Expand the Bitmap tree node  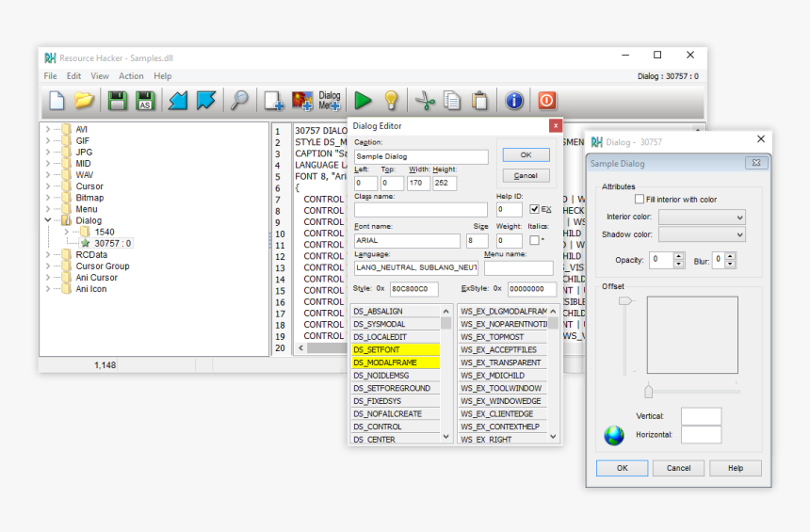[48, 198]
